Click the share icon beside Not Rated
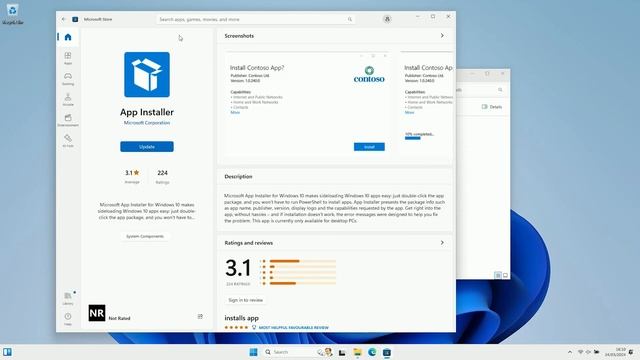640x360 pixels. click(200, 316)
